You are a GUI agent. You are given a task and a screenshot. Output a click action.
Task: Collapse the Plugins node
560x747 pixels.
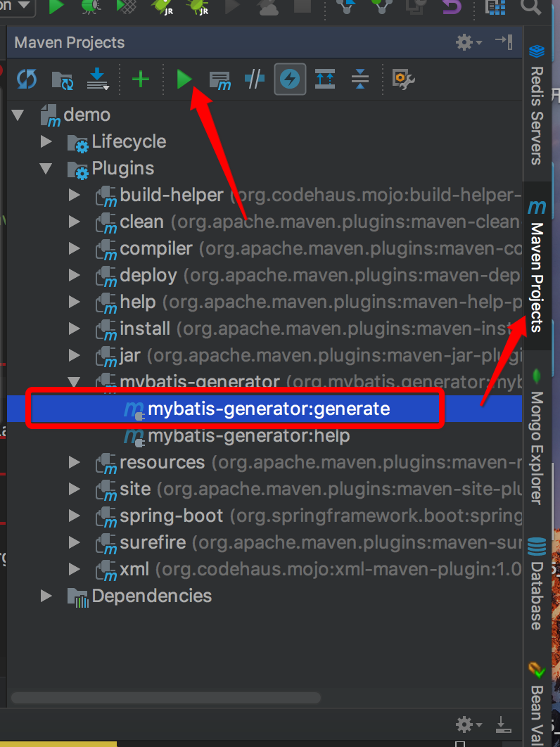pos(46,168)
